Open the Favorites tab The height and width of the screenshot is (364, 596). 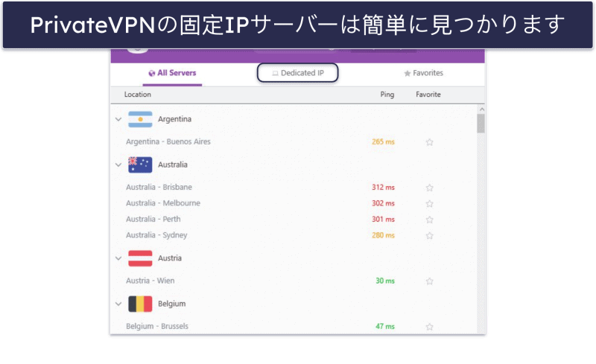pyautogui.click(x=423, y=73)
